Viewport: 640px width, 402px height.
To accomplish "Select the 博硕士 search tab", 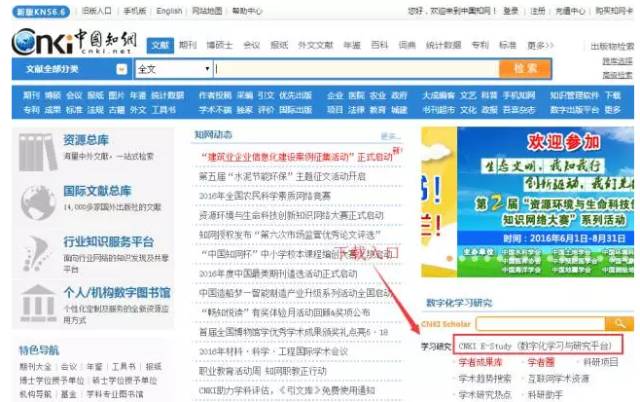I will point(220,45).
